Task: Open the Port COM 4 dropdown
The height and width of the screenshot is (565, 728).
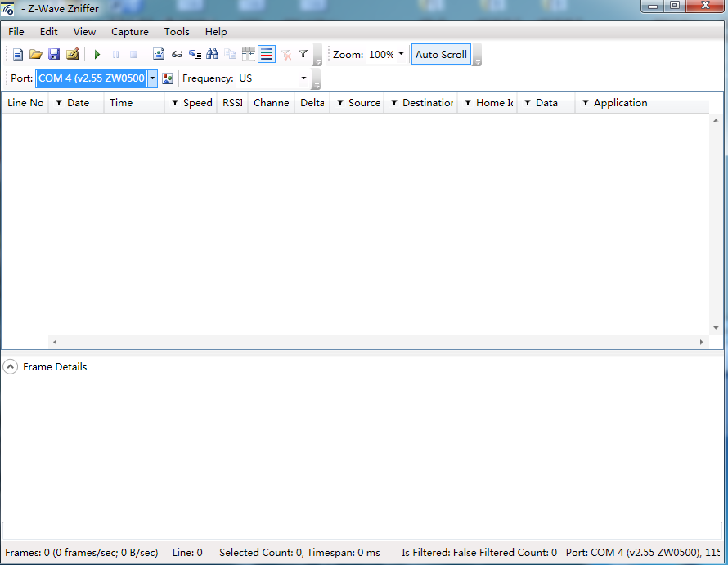Action: [152, 78]
